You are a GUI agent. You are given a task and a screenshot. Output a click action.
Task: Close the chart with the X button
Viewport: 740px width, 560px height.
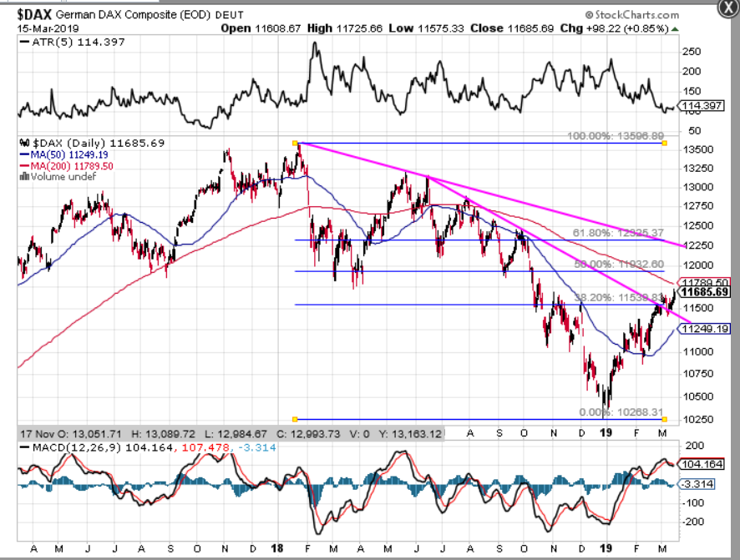pos(727,8)
